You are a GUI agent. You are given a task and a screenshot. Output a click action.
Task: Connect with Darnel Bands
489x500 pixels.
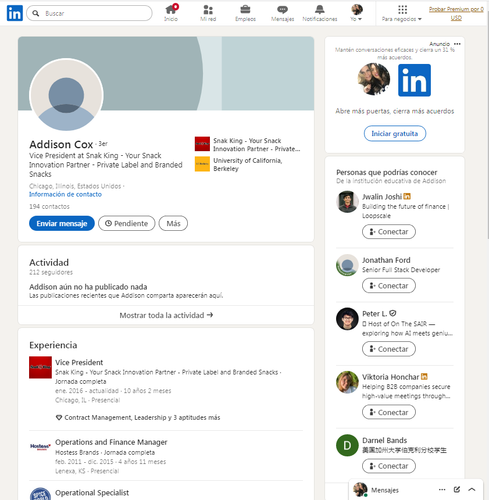click(x=389, y=466)
